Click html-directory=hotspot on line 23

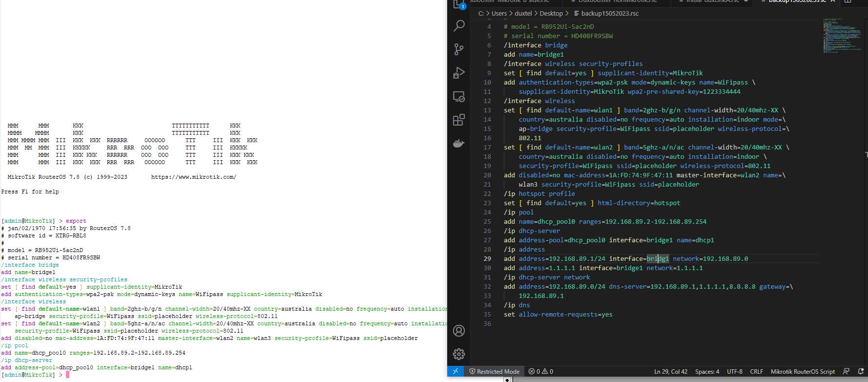[639, 203]
